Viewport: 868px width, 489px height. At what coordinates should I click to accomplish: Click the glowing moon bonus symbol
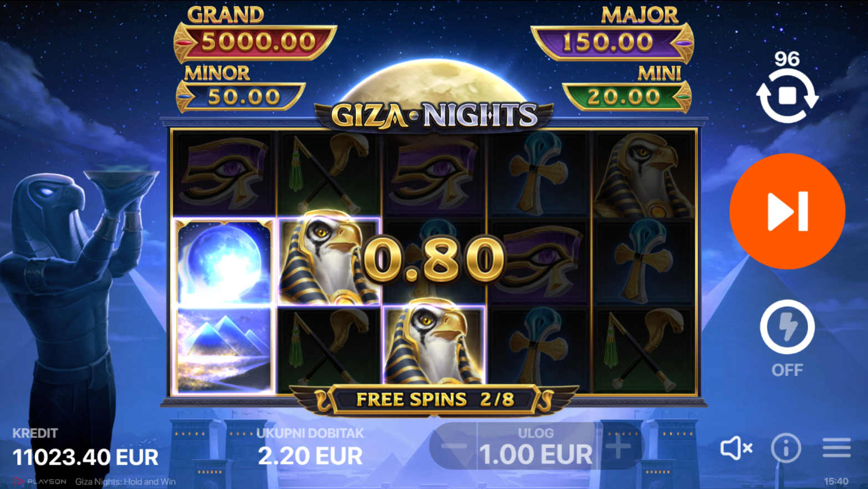[x=224, y=262]
